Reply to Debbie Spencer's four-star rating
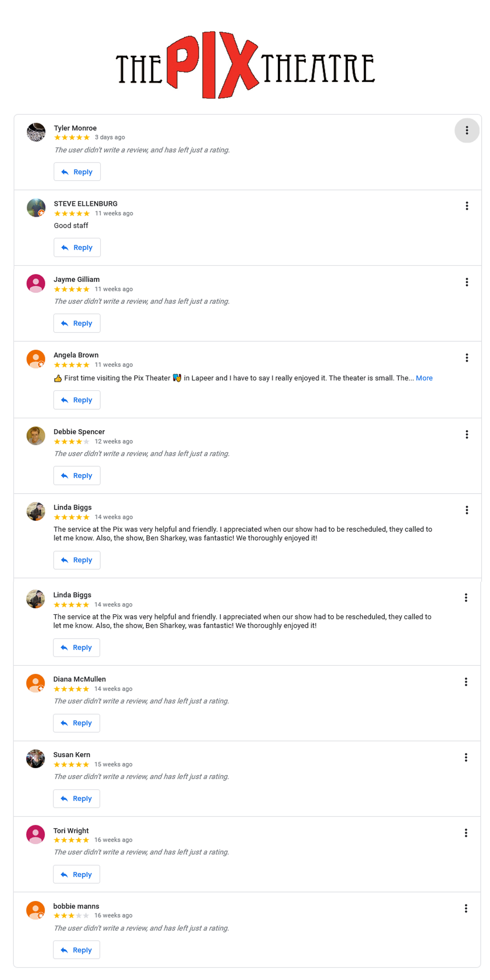 tap(77, 476)
